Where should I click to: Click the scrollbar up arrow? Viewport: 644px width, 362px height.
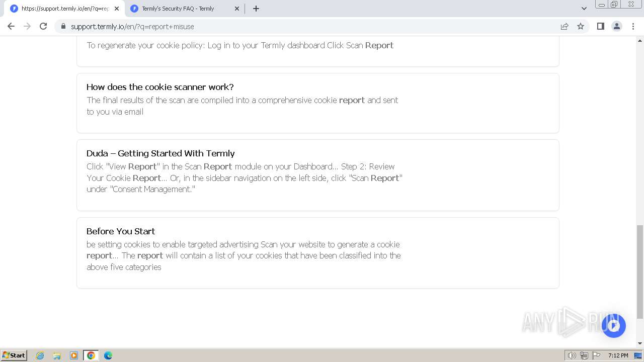(640, 40)
